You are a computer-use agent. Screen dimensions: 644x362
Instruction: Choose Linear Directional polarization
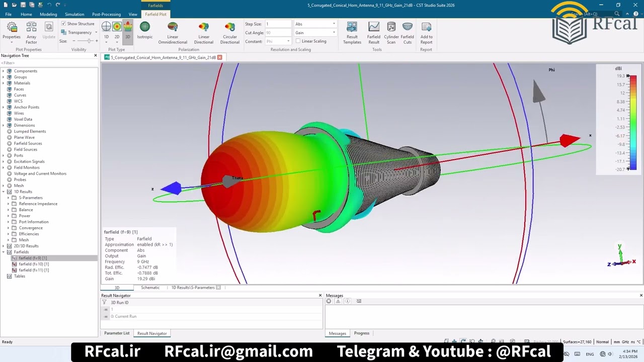tap(204, 33)
